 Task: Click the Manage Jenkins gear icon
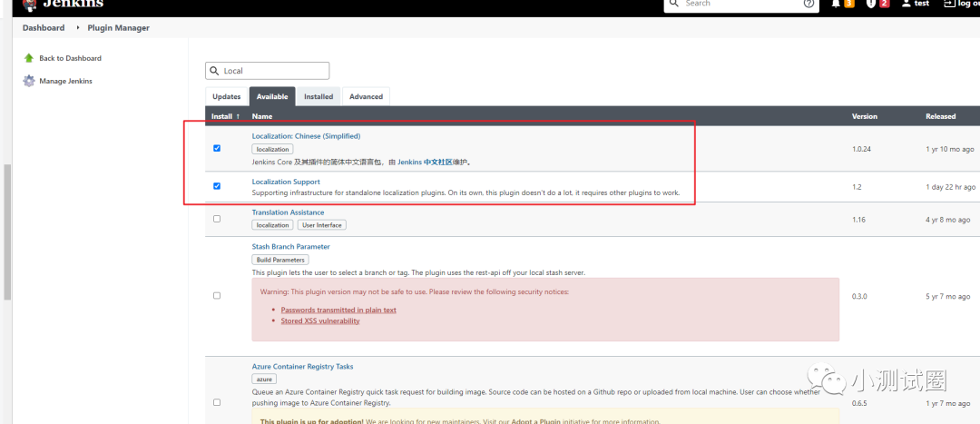pos(29,81)
